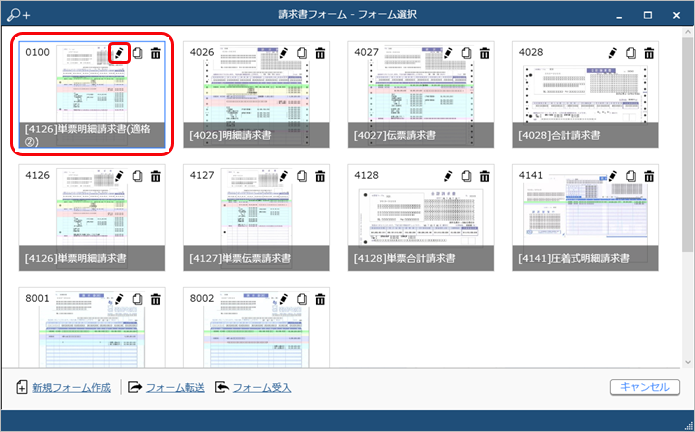The image size is (695, 432).
Task: Copy form 0100 with the duplicate icon
Action: [x=137, y=53]
